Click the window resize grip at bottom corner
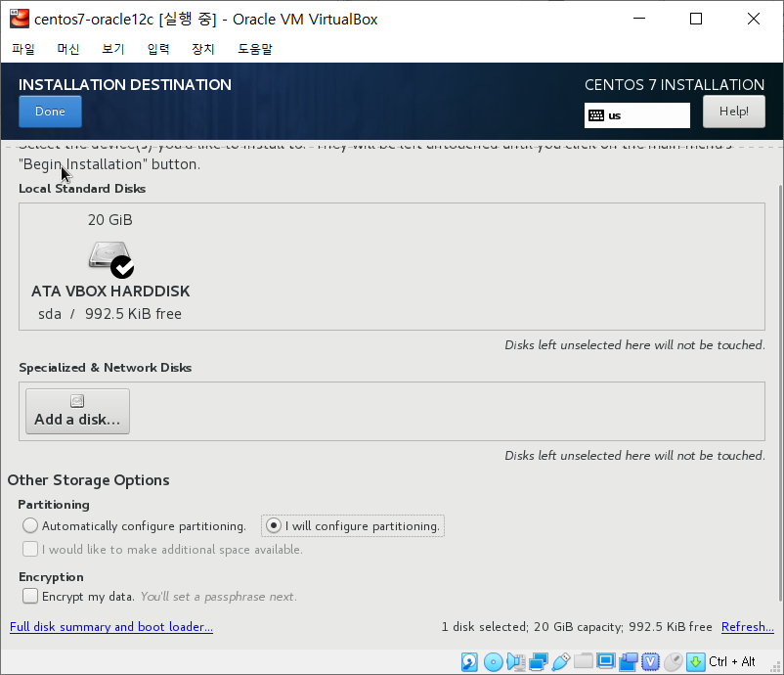784x675 pixels. coord(776,667)
